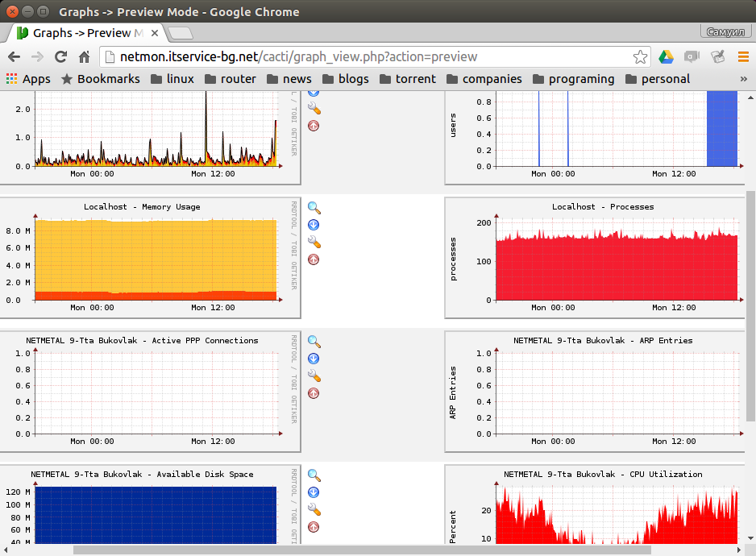The height and width of the screenshot is (556, 756).
Task: Click the screen cast extension icon
Action: pos(692,57)
